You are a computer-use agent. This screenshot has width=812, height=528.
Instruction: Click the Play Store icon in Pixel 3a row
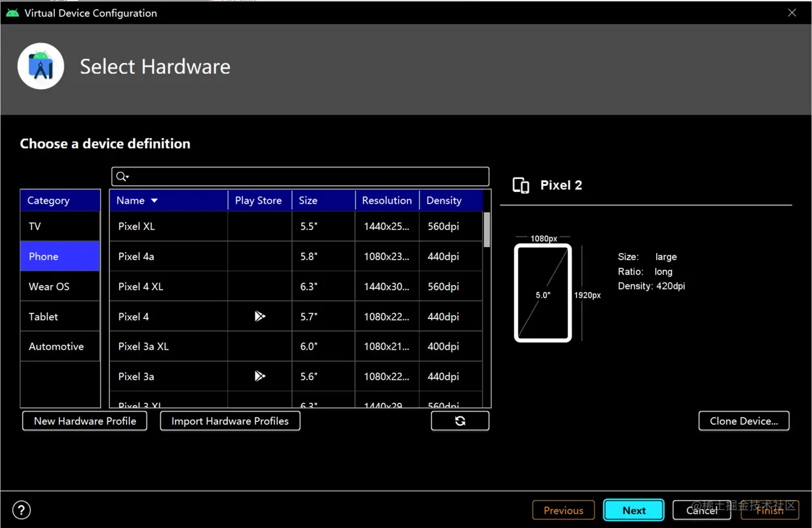pyautogui.click(x=260, y=376)
